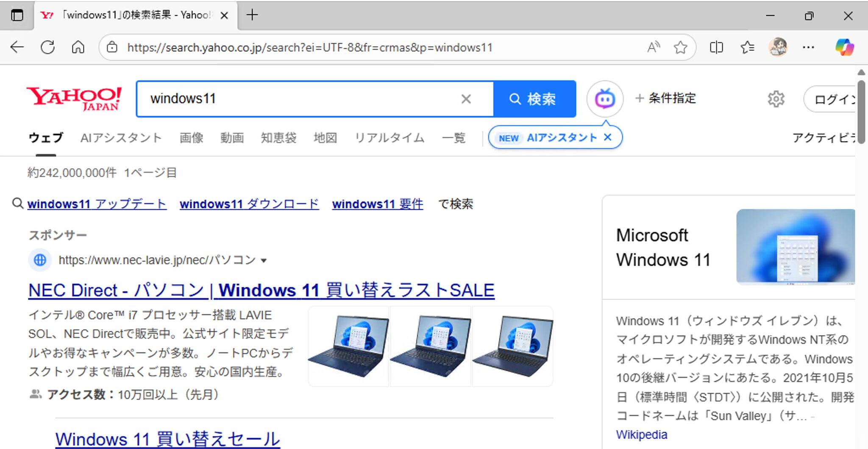The width and height of the screenshot is (868, 449).
Task: Add this page to favorites
Action: (x=680, y=47)
